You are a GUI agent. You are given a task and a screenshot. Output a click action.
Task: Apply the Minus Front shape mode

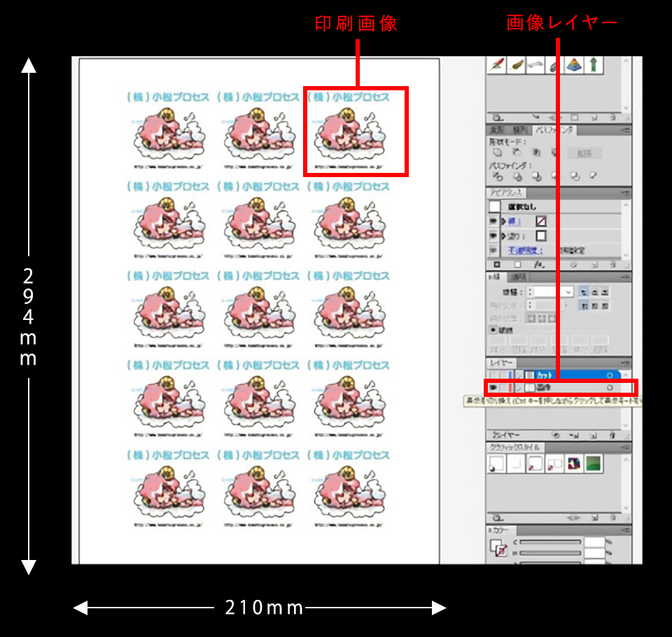pos(517,153)
